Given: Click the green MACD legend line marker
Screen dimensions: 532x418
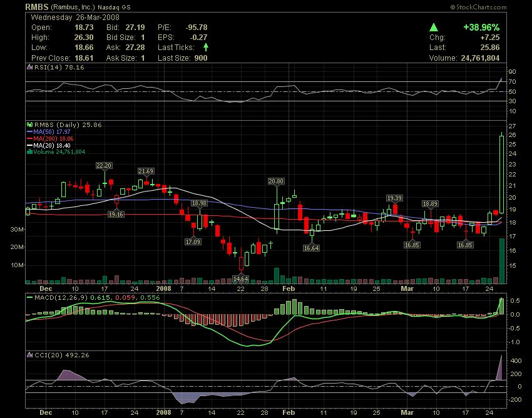Looking at the screenshot, I should click(x=30, y=298).
